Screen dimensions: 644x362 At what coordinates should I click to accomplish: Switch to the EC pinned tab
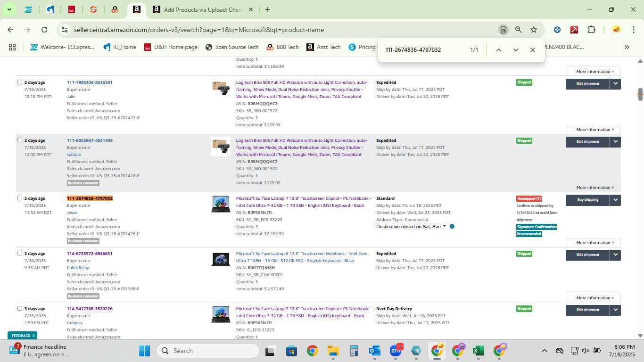(28, 9)
